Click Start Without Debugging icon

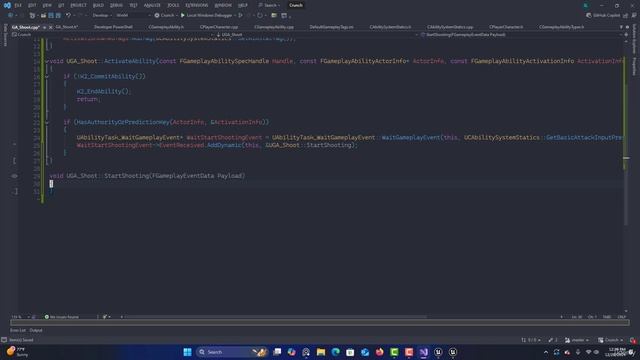(x=240, y=15)
